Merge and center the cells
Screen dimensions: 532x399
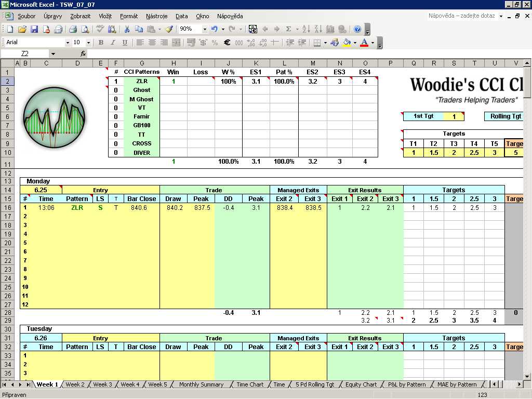176,43
